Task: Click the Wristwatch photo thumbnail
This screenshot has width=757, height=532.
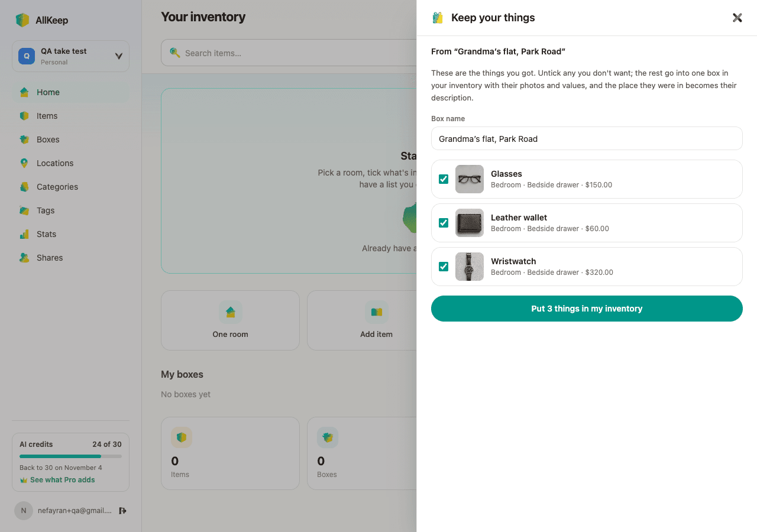Action: (470, 267)
